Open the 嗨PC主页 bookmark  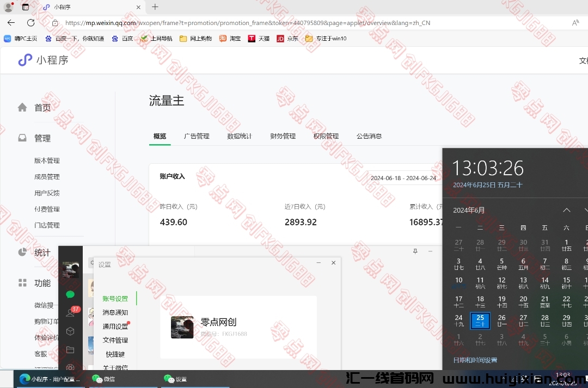[x=21, y=38]
